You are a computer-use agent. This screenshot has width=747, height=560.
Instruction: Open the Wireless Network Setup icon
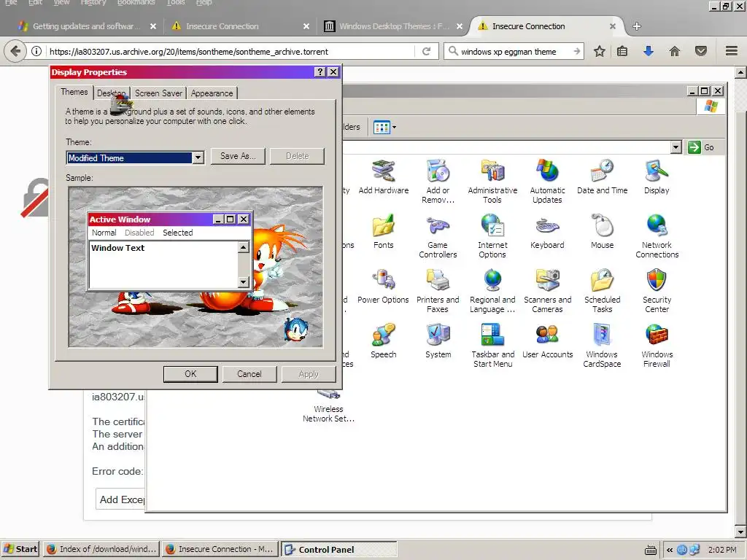[x=329, y=407]
